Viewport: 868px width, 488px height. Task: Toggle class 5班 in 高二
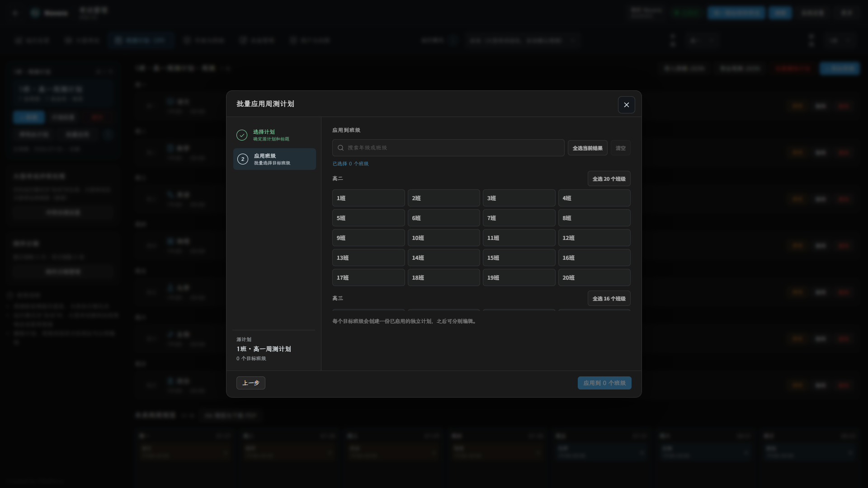(x=368, y=218)
